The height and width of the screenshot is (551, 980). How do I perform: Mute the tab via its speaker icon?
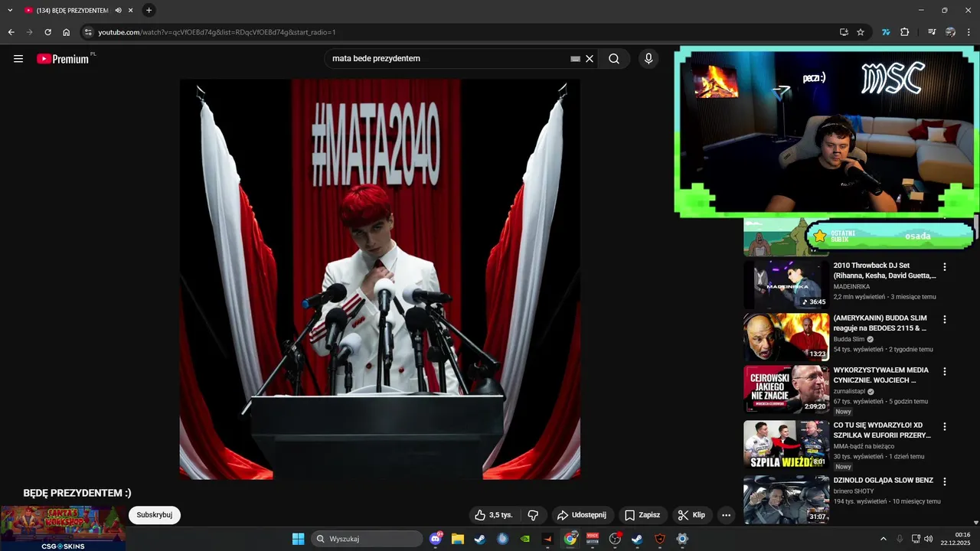coord(119,11)
